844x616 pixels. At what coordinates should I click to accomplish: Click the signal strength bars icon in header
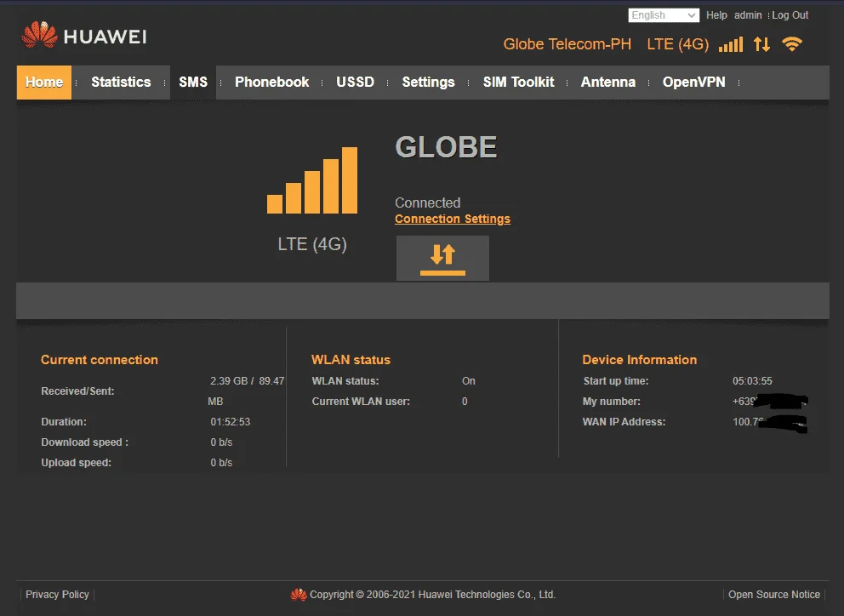tap(731, 44)
